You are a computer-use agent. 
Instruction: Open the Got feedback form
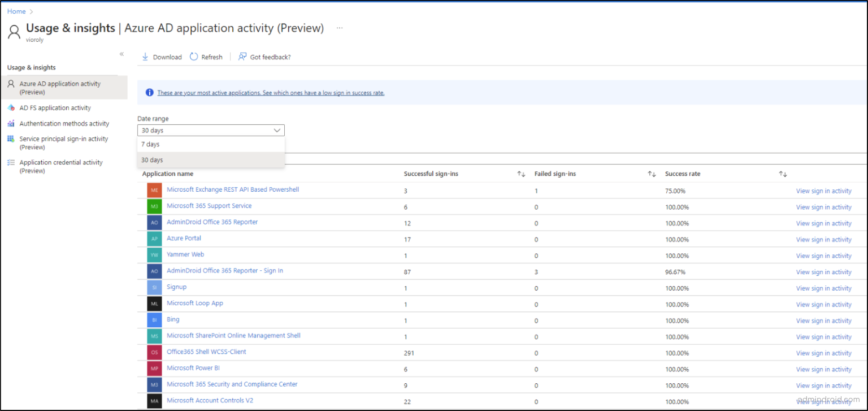[x=264, y=57]
